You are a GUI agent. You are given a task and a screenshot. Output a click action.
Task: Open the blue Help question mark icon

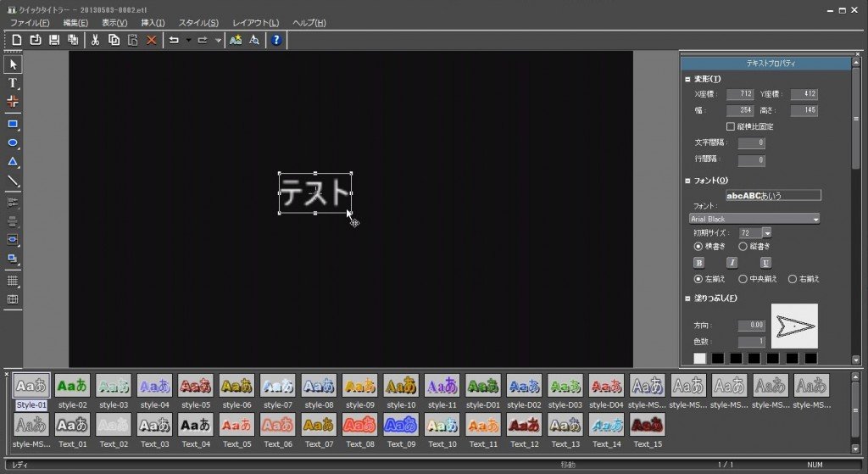click(x=276, y=40)
